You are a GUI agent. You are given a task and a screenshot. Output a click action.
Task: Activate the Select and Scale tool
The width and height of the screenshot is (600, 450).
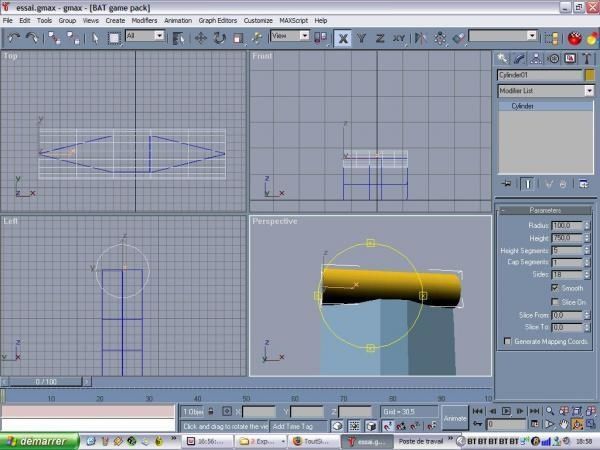(238, 38)
